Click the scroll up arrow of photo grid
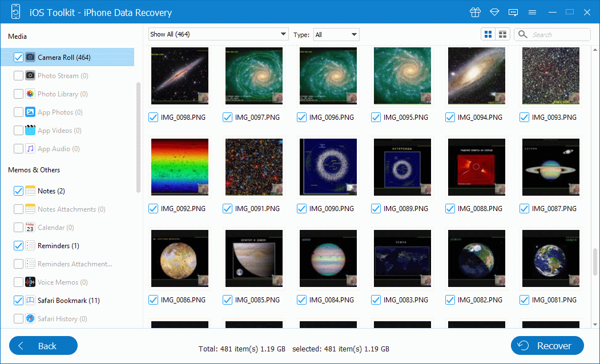 pyautogui.click(x=595, y=50)
